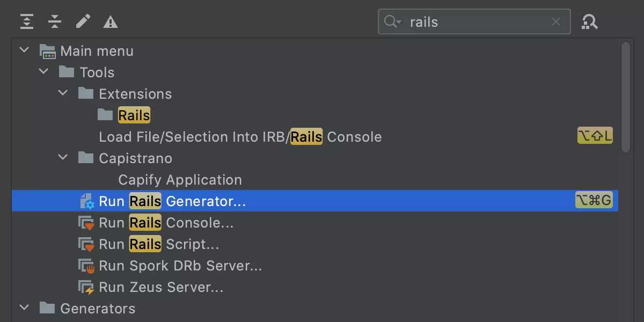Click the Extensions folder icon

[x=86, y=93]
